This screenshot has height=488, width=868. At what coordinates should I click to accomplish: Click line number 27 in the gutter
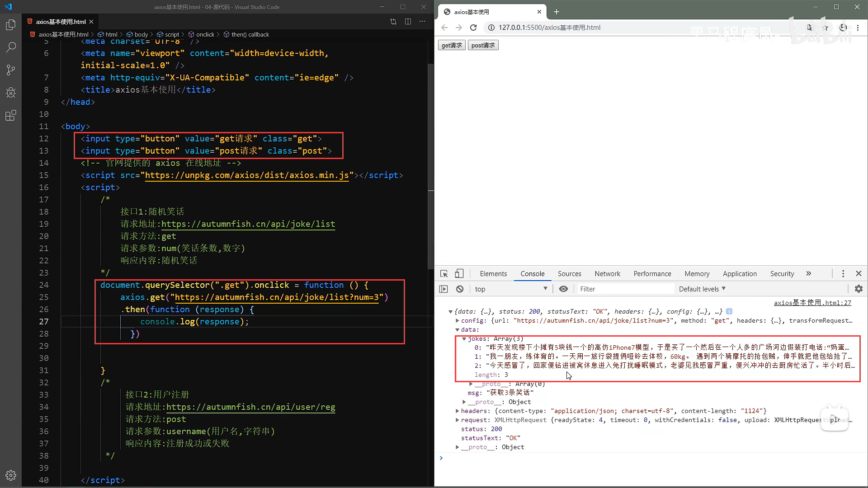[44, 322]
